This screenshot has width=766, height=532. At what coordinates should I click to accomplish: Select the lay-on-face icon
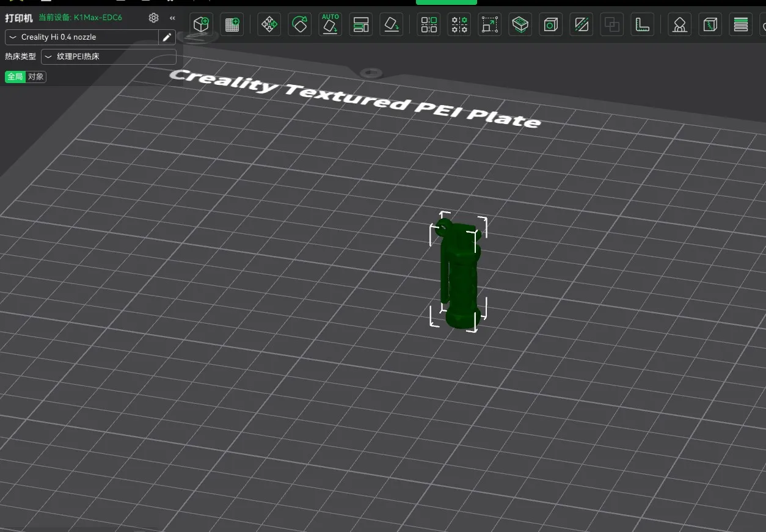[392, 24]
